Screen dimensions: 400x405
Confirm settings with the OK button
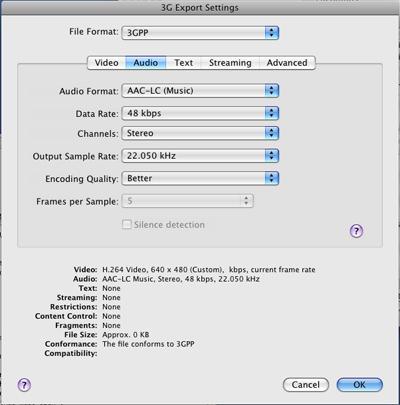[360, 385]
